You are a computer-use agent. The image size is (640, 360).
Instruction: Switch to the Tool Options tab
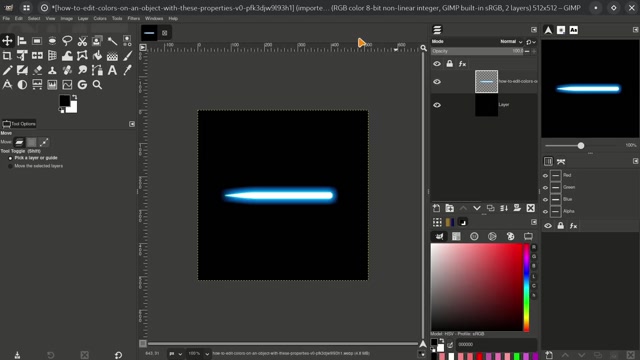point(19,124)
